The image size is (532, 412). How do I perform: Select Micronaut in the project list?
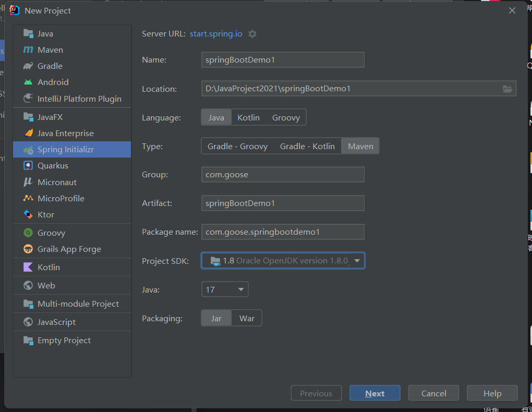coord(72,182)
